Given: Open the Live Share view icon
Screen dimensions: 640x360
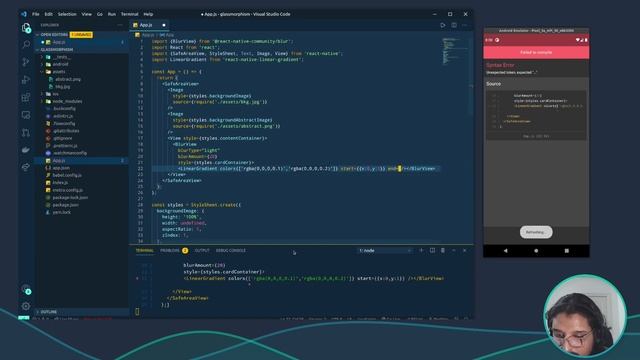Looking at the screenshot, I should [26, 167].
